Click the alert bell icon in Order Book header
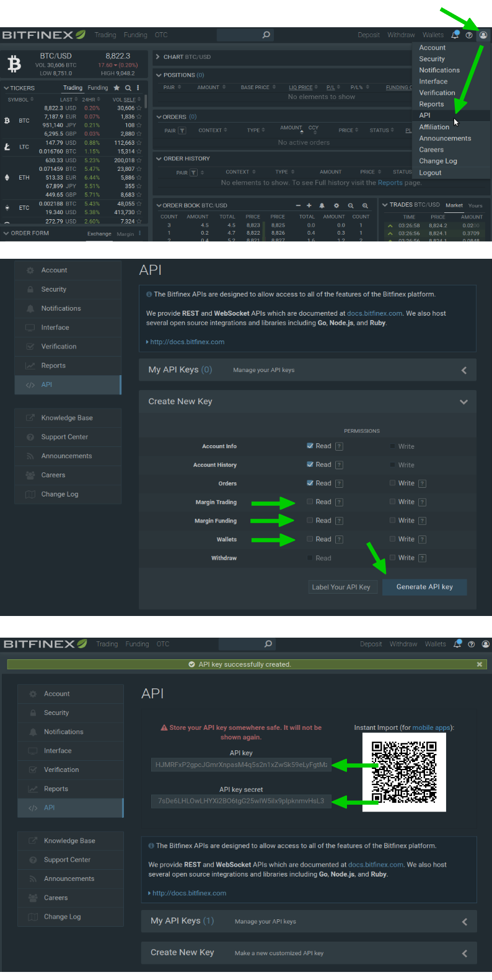492x980 pixels. (322, 206)
